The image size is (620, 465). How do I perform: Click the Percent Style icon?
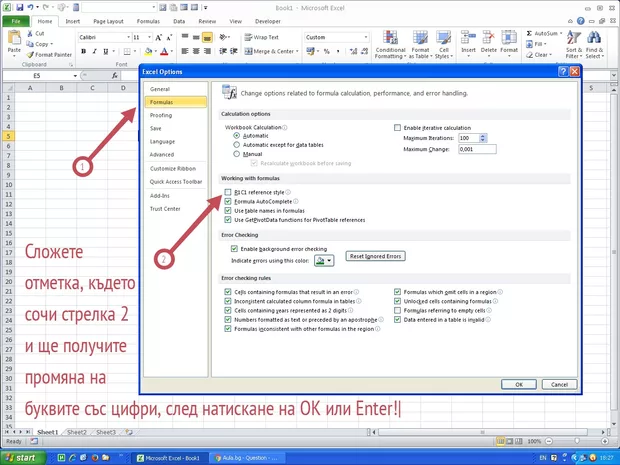coord(327,51)
